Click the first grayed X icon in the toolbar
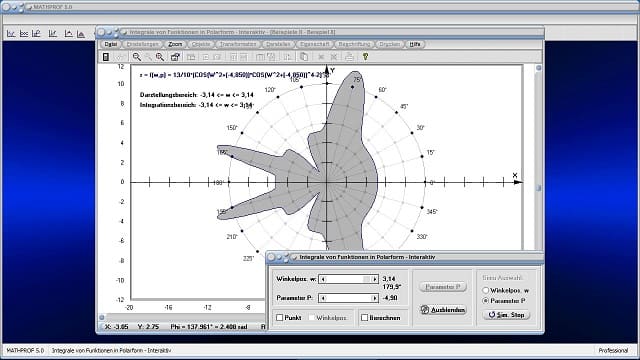 [x=321, y=57]
